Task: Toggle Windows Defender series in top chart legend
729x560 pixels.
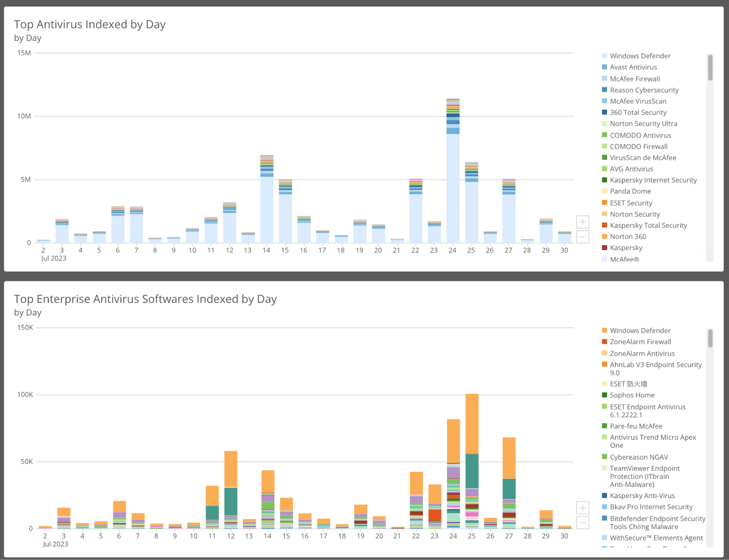Action: coord(636,56)
